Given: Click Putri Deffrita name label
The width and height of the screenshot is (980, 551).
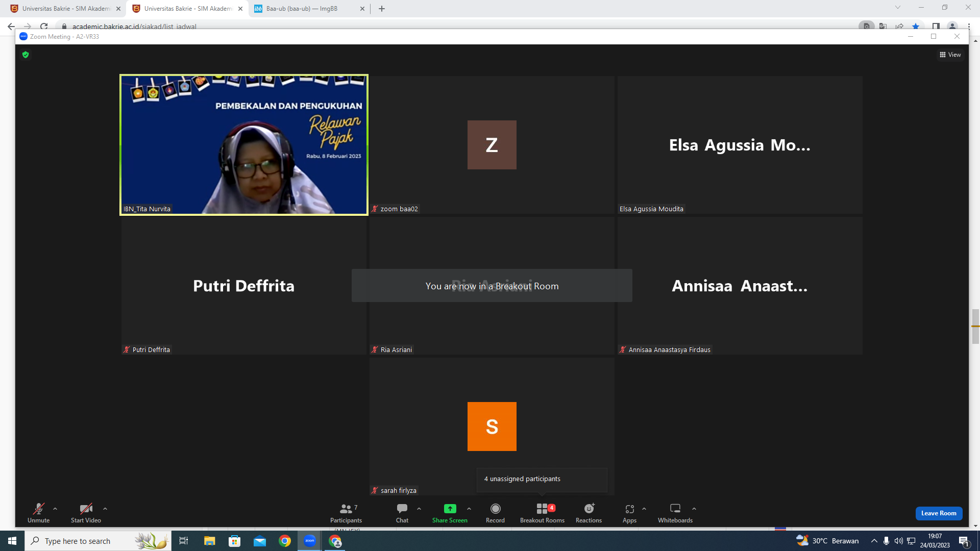Looking at the screenshot, I should 151,349.
